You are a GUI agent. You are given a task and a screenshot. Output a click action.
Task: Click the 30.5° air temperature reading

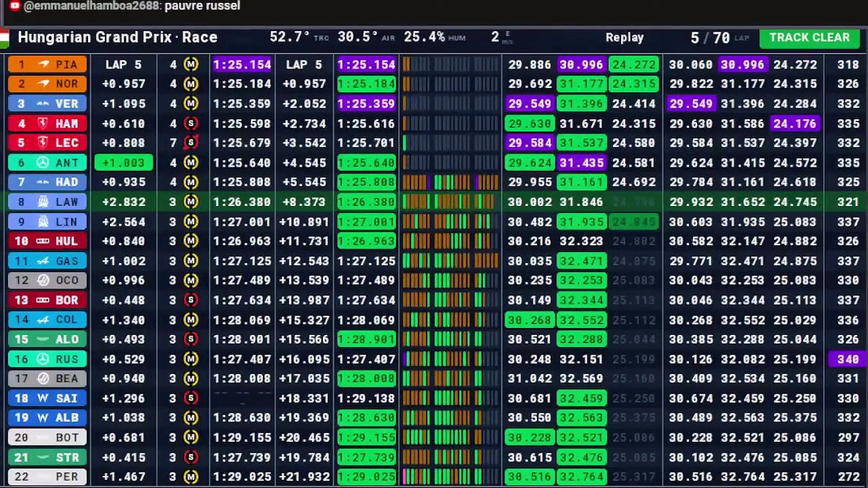358,37
